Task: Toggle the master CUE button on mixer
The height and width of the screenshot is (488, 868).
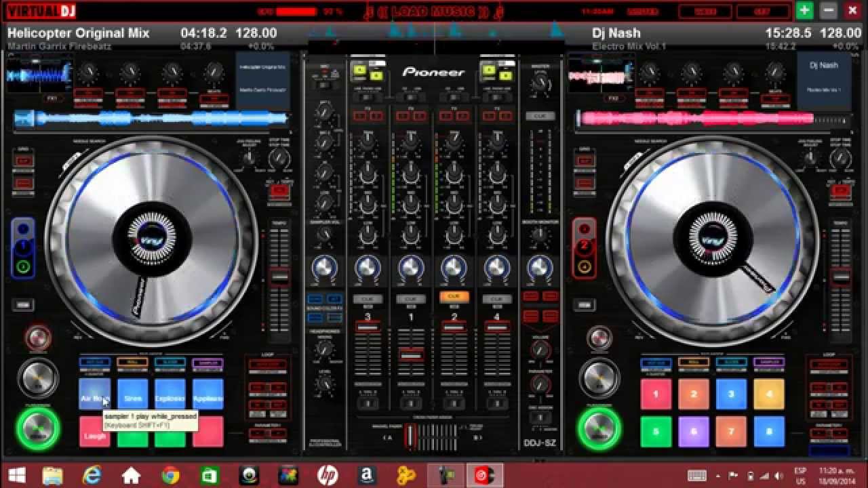Action: pos(540,116)
